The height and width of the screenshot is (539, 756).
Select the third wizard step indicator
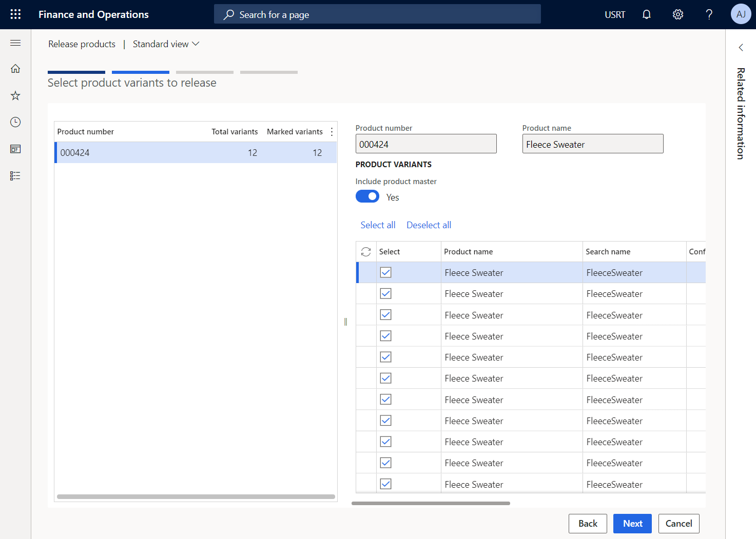[205, 72]
